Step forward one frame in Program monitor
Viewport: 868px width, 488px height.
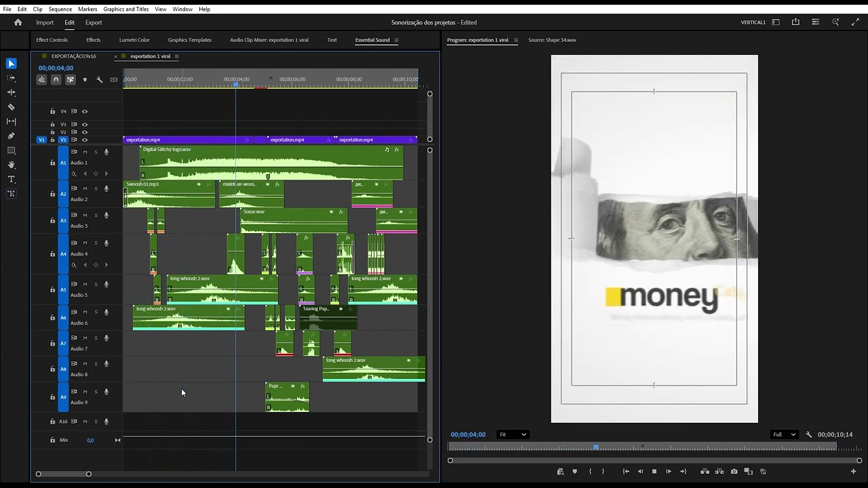(x=669, y=472)
